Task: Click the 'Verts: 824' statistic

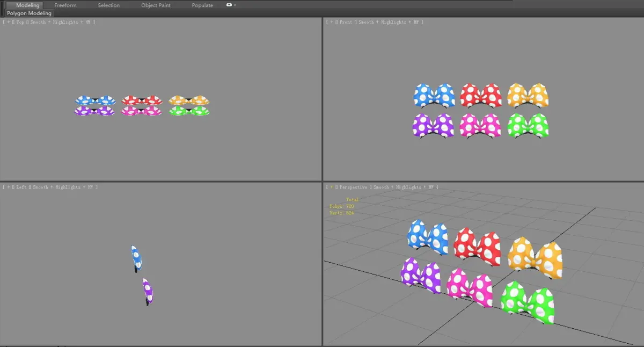Action: click(x=341, y=213)
